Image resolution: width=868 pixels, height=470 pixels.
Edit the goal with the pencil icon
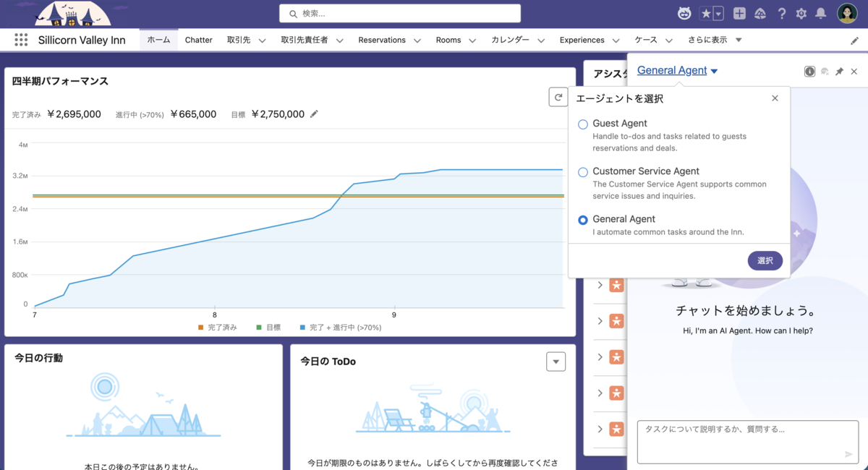pos(314,114)
